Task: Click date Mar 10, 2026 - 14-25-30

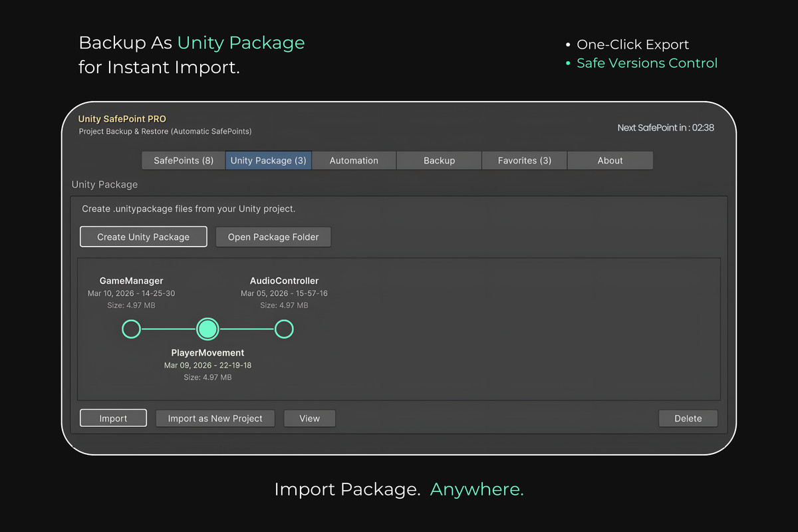Action: tap(132, 293)
